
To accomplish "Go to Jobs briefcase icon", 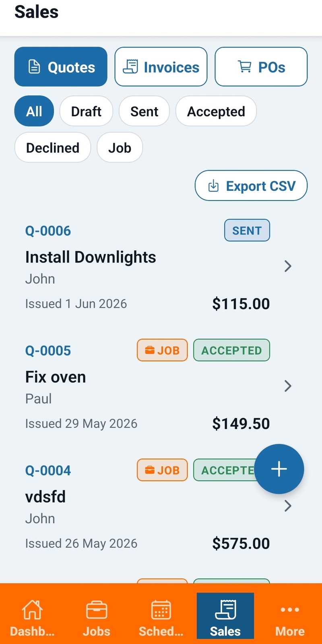I will coord(97,609).
